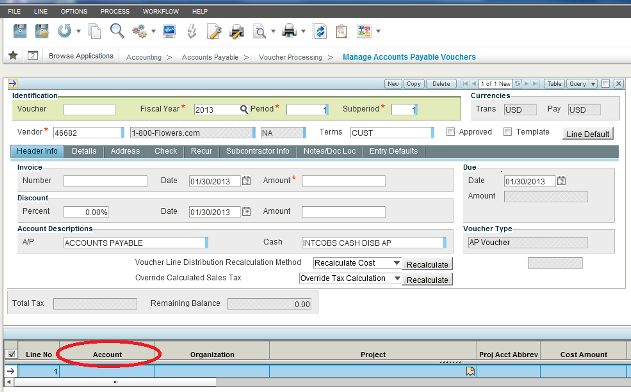Click into the Invoice Number field
The image size is (631, 392).
coord(105,181)
